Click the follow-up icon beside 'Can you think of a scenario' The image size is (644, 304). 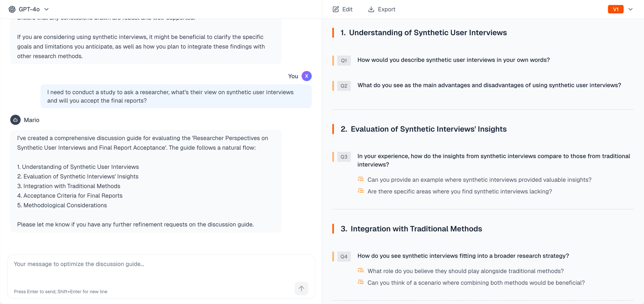tap(361, 282)
